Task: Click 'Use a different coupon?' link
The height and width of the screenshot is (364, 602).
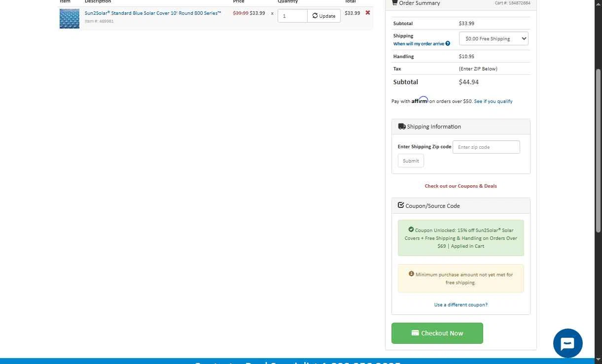Action: (460, 305)
